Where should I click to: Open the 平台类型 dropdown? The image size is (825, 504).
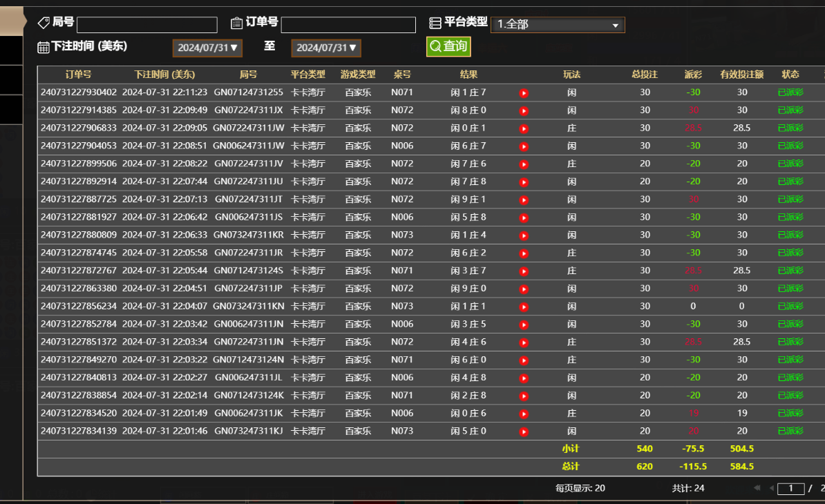tap(558, 25)
